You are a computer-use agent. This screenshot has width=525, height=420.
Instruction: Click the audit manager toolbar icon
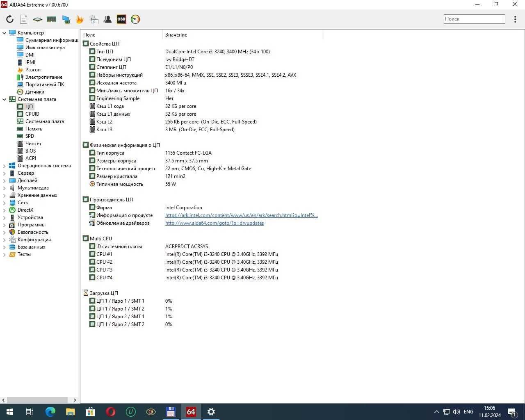[94, 19]
